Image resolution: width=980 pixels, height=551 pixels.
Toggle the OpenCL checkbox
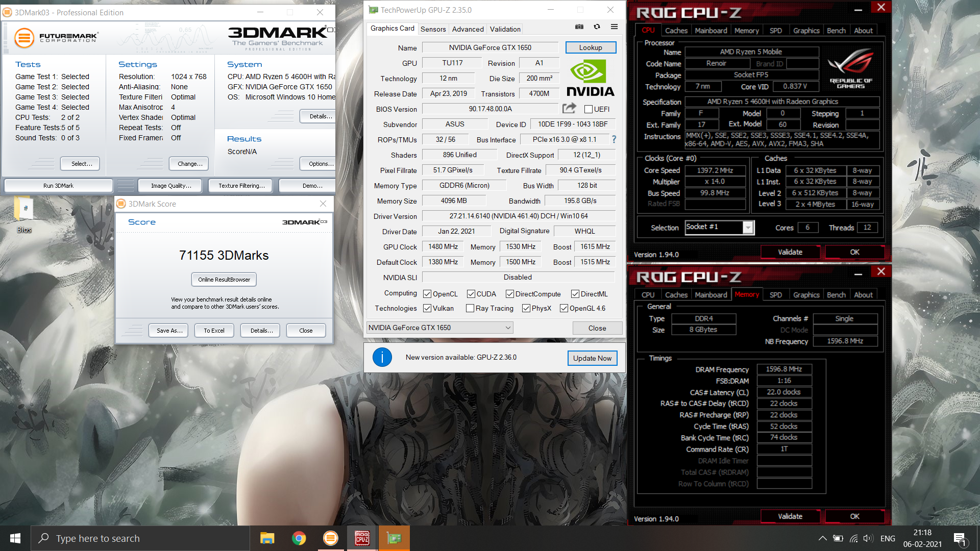pos(427,294)
